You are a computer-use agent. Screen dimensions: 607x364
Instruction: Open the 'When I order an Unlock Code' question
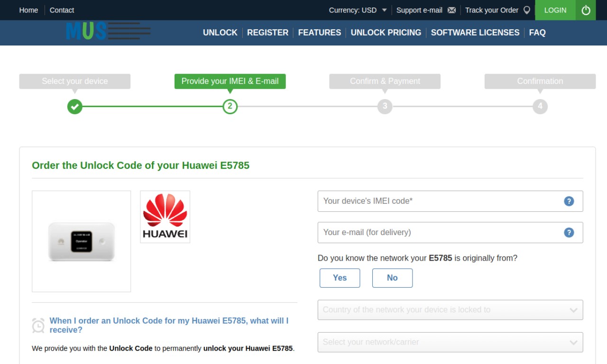[169, 325]
